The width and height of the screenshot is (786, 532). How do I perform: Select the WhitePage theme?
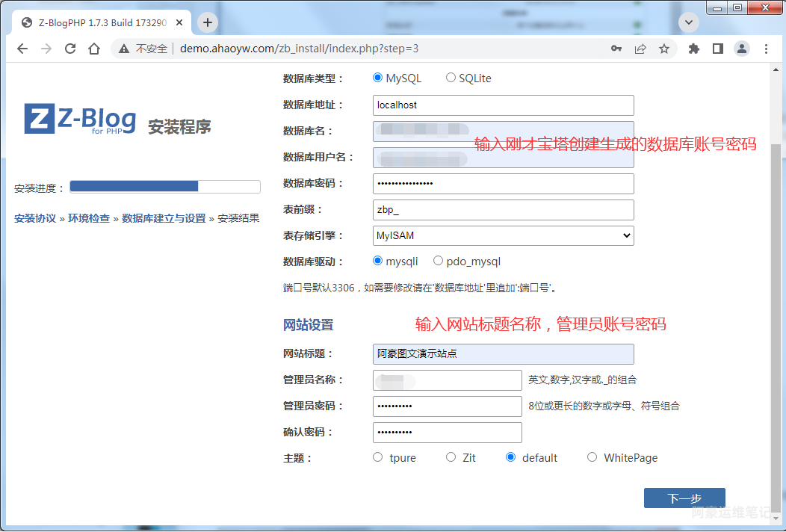(592, 457)
